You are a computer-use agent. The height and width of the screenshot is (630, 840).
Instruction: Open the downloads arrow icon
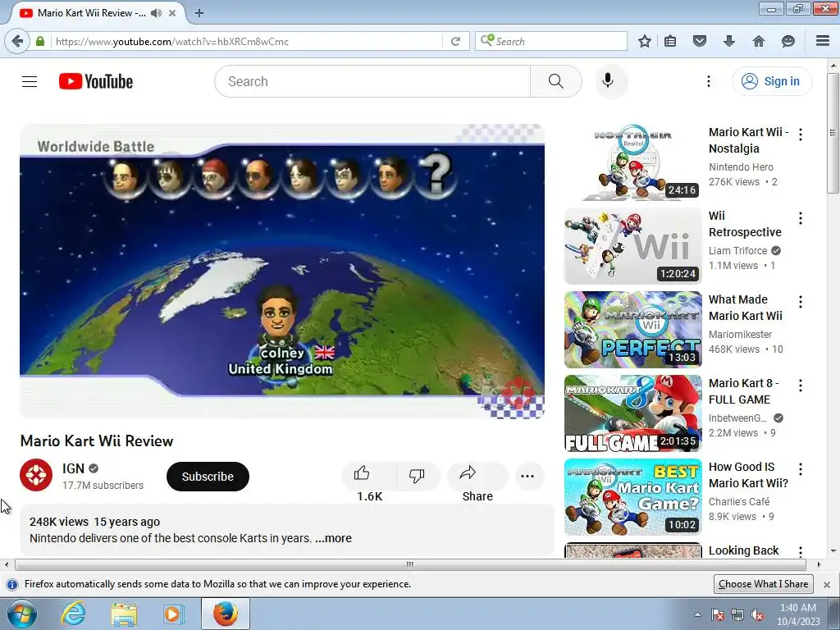tap(728, 41)
